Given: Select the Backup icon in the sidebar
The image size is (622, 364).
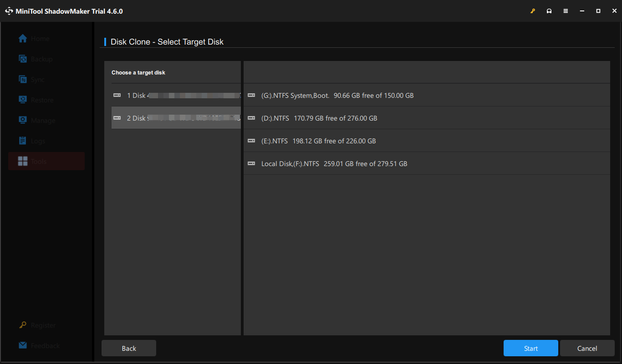Looking at the screenshot, I should pos(22,59).
